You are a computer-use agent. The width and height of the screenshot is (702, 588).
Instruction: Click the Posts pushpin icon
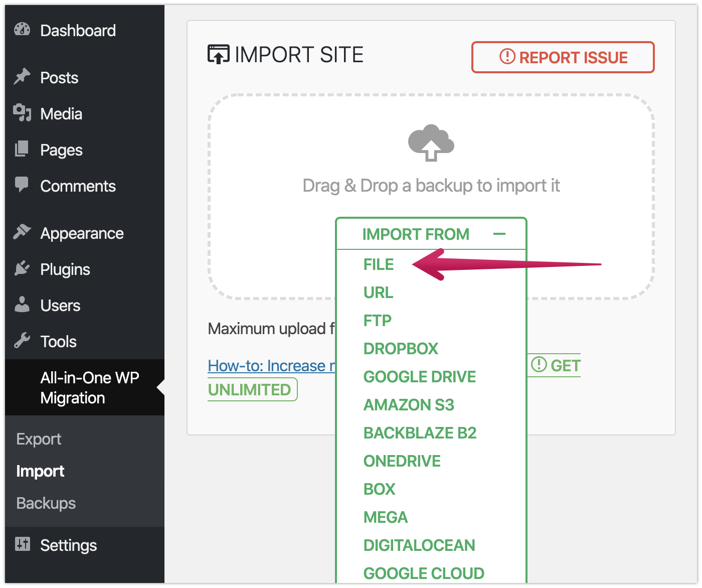point(22,77)
